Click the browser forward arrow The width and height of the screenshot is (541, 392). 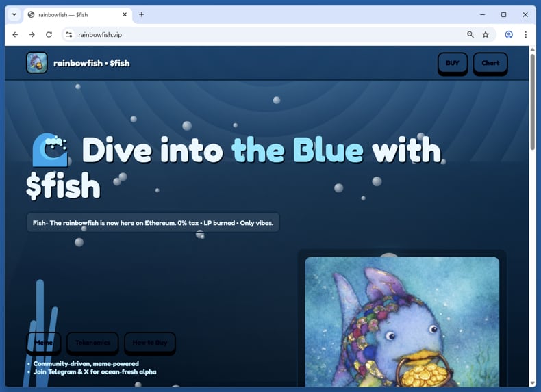32,34
